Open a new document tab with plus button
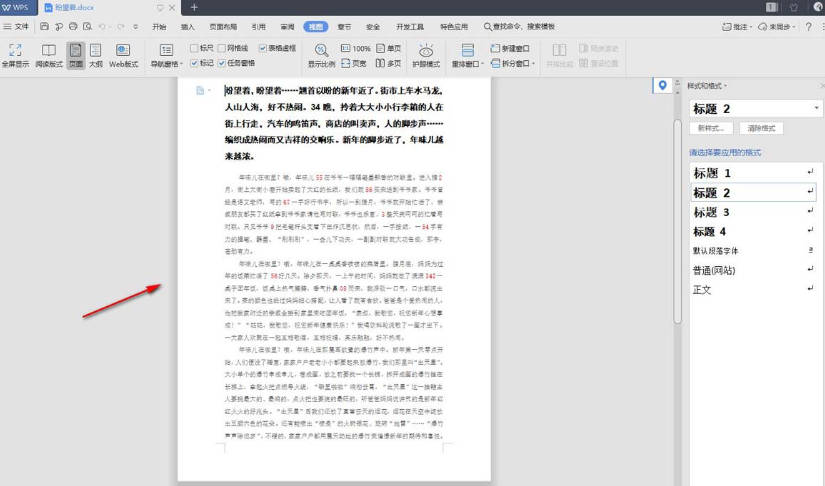825x486 pixels. point(194,7)
